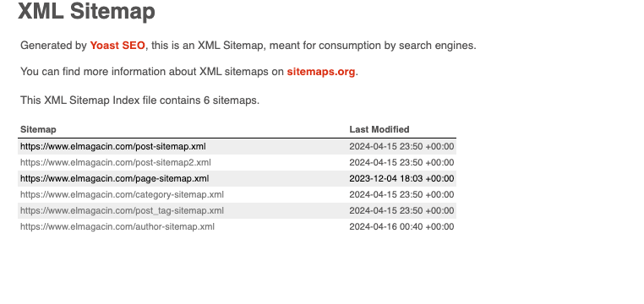Click the XML Sitemap page heading
The image size is (644, 304).
click(x=87, y=11)
